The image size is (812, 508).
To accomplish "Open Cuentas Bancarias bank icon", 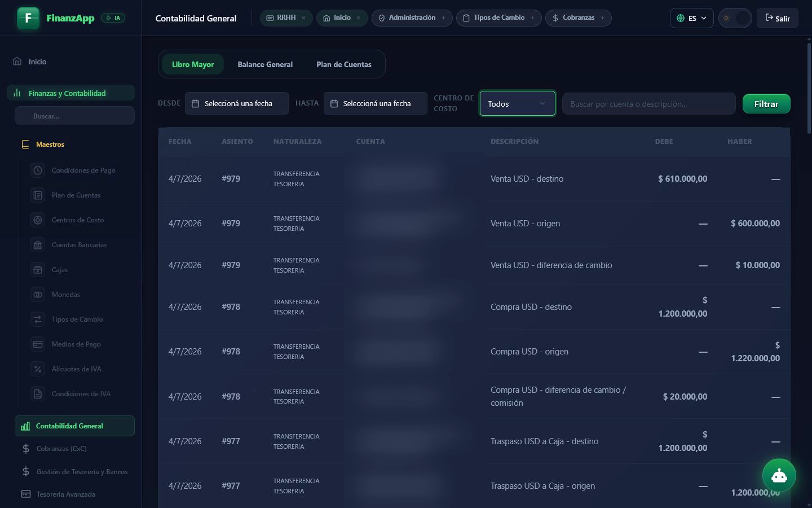I will [38, 245].
